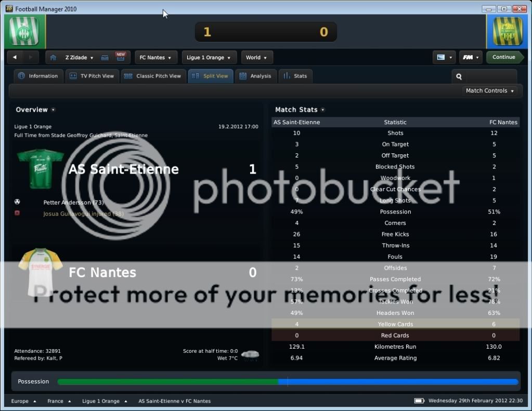
Task: Click the search input field
Action: pyautogui.click(x=490, y=76)
